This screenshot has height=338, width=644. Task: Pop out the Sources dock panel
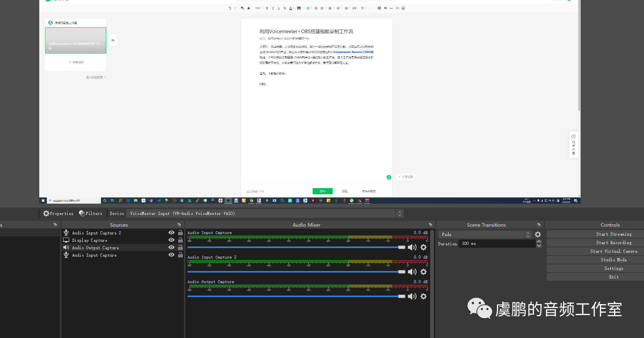pos(179,225)
